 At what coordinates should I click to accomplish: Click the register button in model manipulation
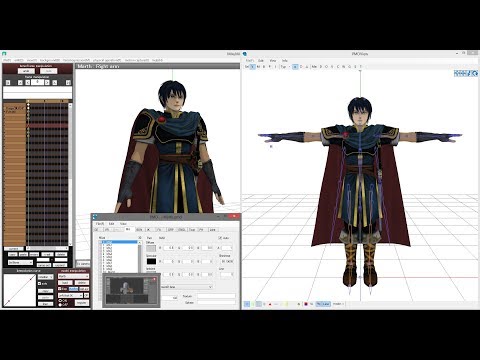tap(82, 303)
